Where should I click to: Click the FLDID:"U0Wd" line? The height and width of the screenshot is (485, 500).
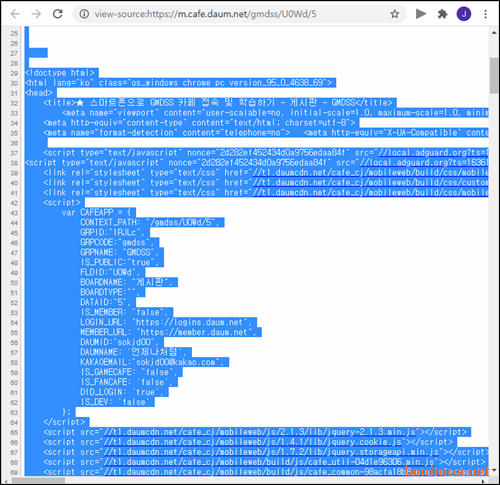[x=110, y=272]
